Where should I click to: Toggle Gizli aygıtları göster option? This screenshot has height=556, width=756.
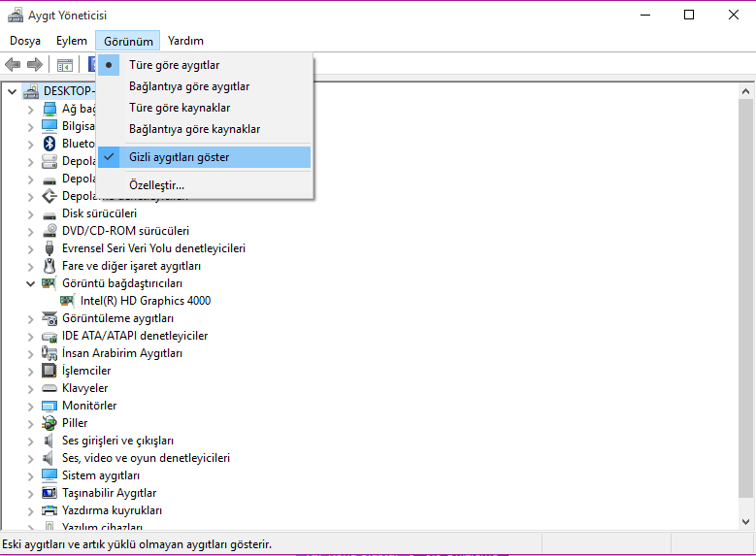pyautogui.click(x=204, y=157)
